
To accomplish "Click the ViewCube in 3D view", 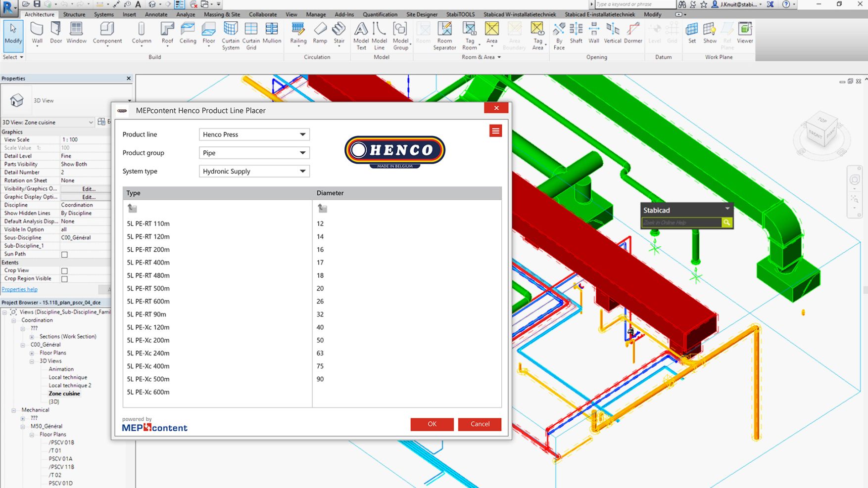I will point(822,131).
